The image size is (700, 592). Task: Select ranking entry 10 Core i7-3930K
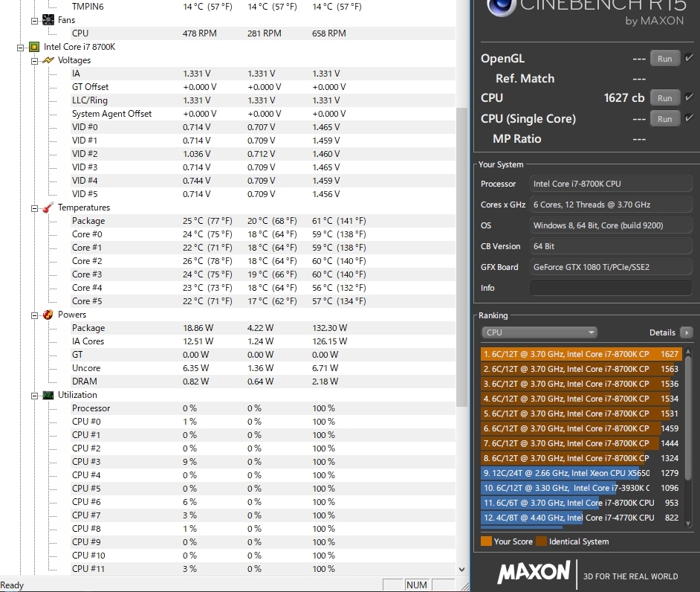point(581,488)
